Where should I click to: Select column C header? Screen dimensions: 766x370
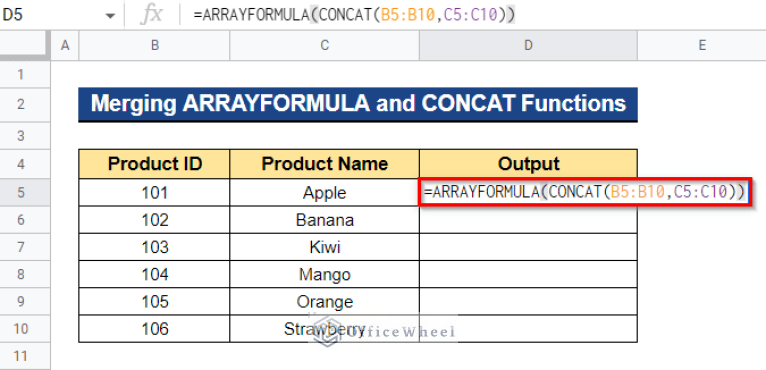coord(324,45)
